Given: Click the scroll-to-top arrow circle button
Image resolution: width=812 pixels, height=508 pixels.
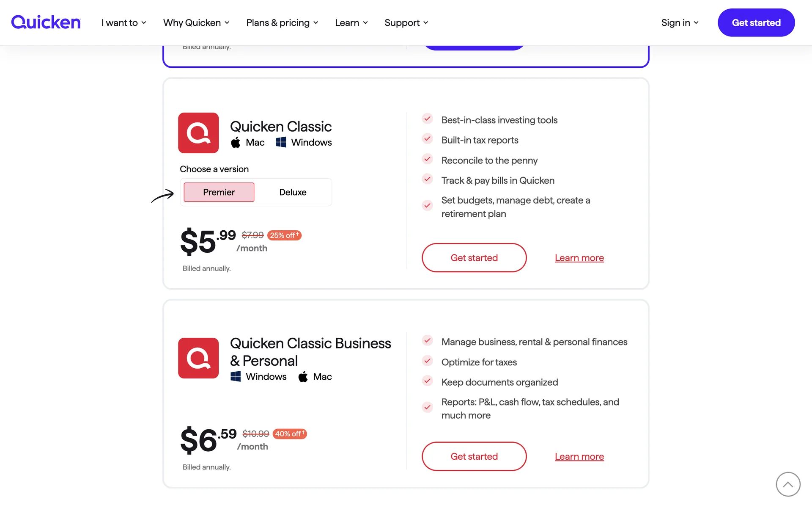Looking at the screenshot, I should click(x=788, y=484).
